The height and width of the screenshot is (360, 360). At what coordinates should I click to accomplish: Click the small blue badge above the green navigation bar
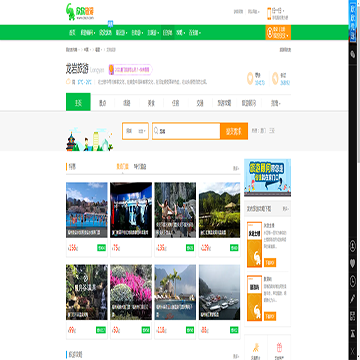pos(110,24)
